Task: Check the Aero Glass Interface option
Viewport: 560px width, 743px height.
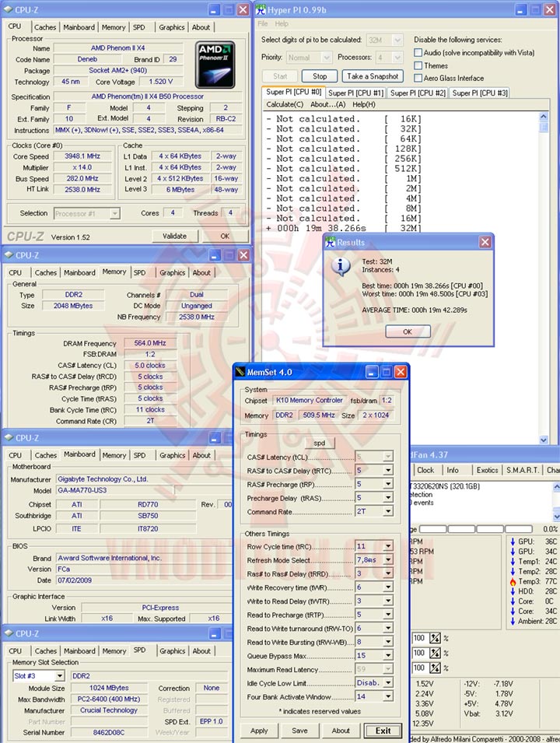Action: [418, 78]
